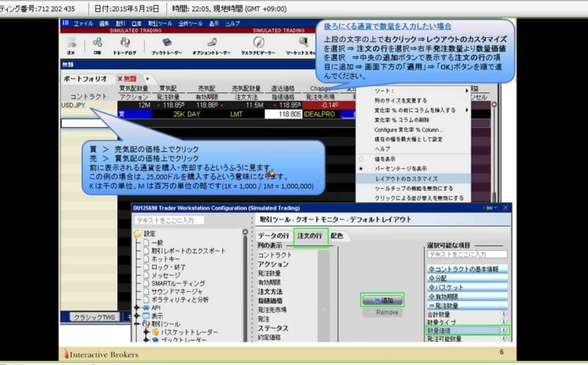Click the 選択可能な項目 search field
The width and height of the screenshot is (588, 365).
coord(467,254)
